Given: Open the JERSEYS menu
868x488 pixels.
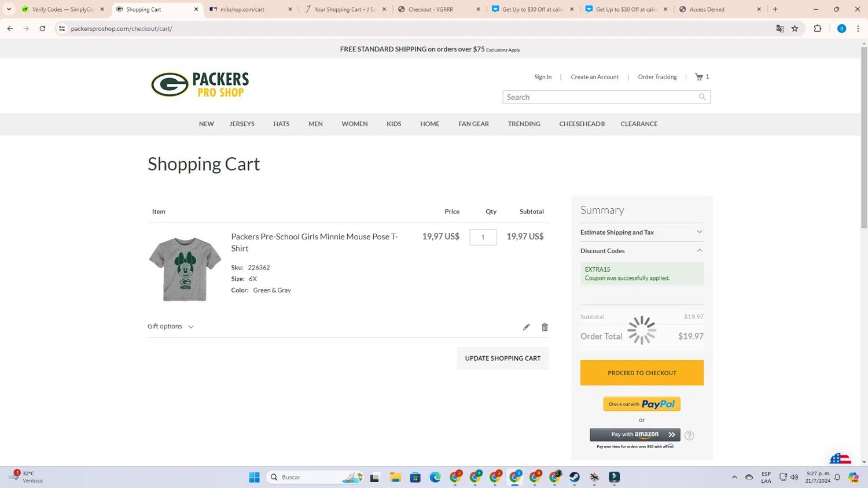Looking at the screenshot, I should 242,124.
